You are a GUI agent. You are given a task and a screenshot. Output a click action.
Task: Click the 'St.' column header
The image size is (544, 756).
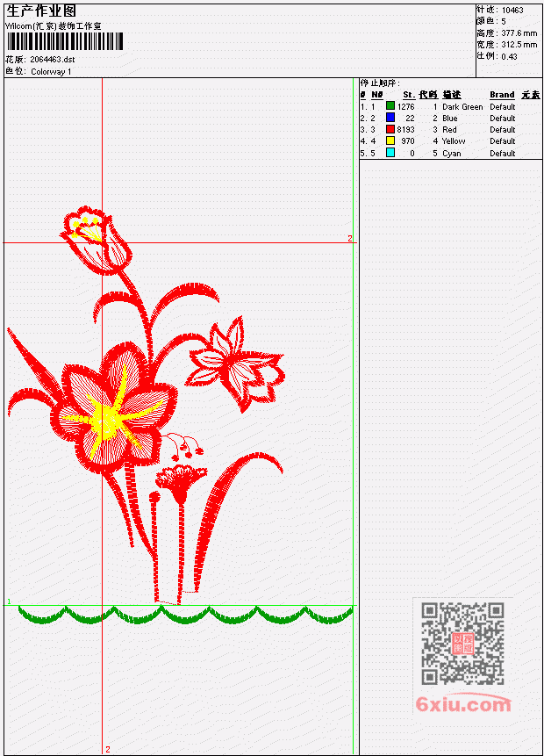(x=409, y=95)
